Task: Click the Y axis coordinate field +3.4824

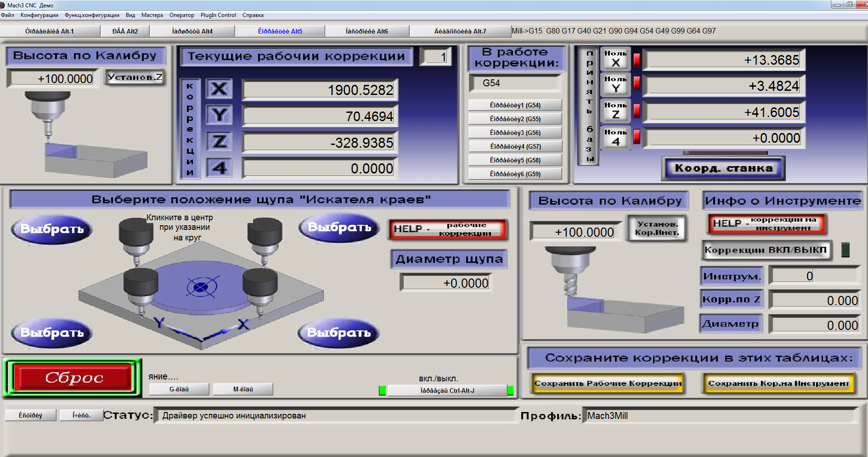Action: point(724,86)
